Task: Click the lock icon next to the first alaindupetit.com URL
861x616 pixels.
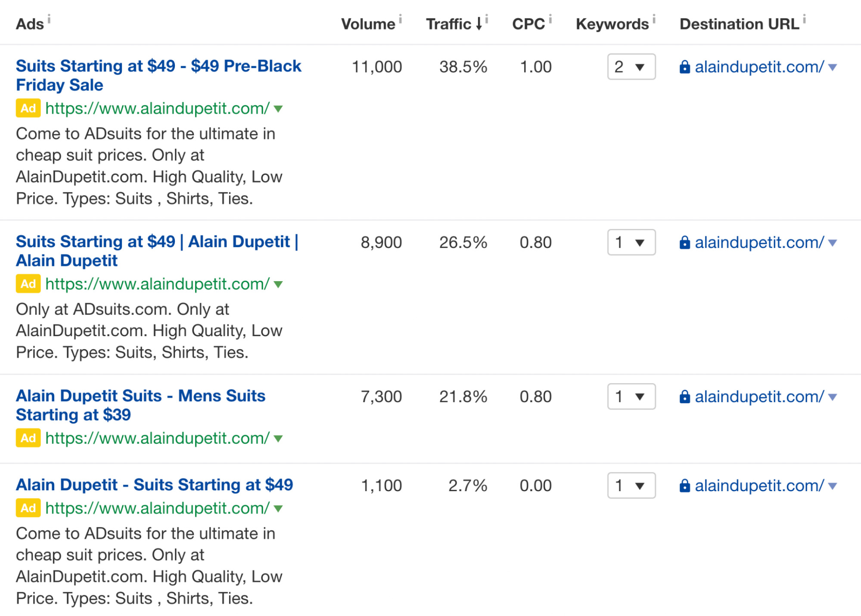Action: pyautogui.click(x=685, y=67)
